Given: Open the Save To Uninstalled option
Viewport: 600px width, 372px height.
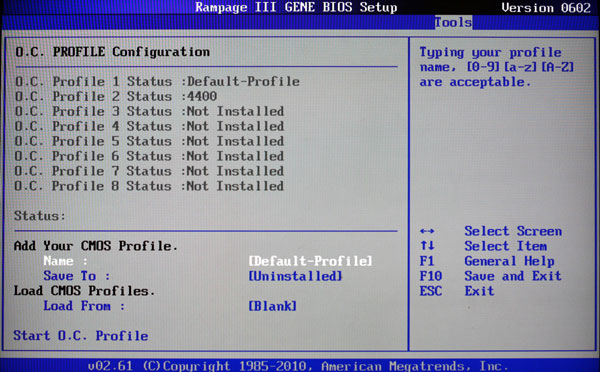Looking at the screenshot, I should (x=295, y=276).
